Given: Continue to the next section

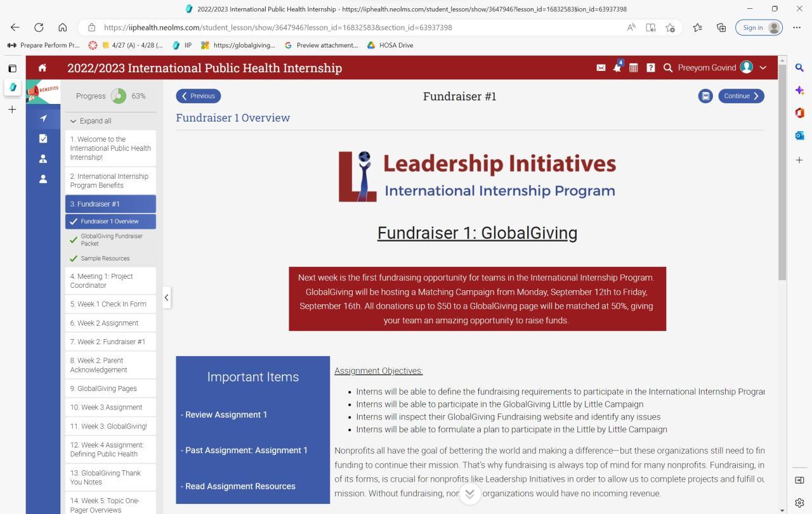Looking at the screenshot, I should click(741, 96).
